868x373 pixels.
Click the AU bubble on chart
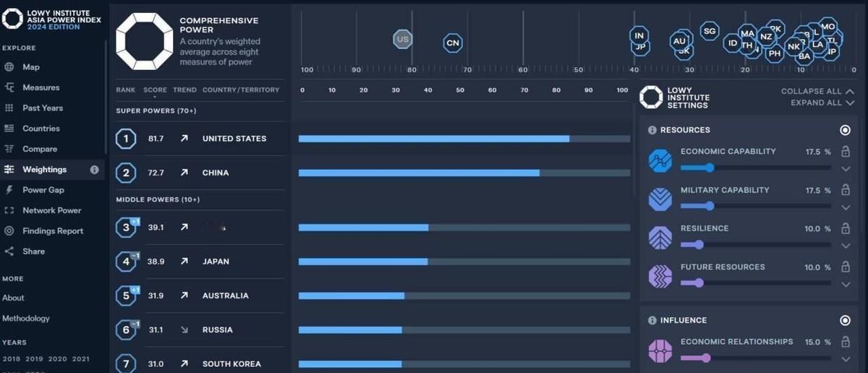tap(679, 41)
